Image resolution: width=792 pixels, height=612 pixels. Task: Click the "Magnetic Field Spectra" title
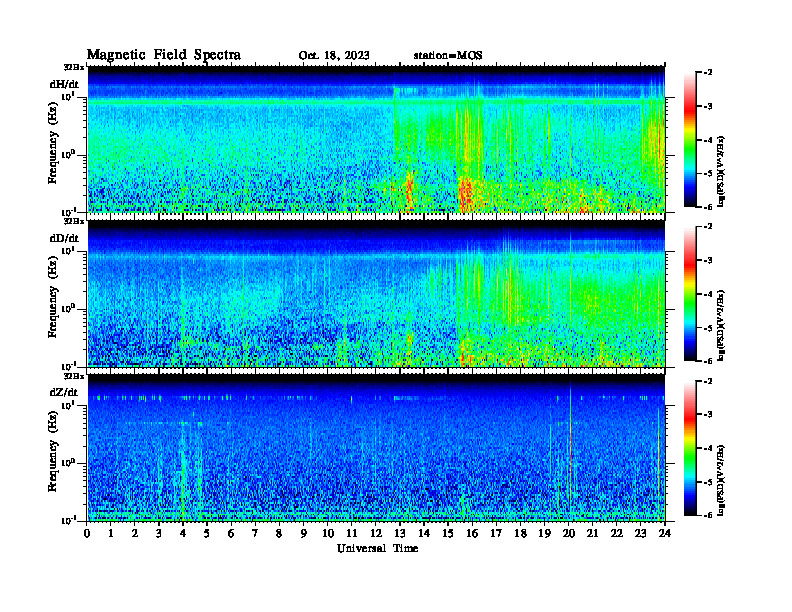(x=164, y=55)
